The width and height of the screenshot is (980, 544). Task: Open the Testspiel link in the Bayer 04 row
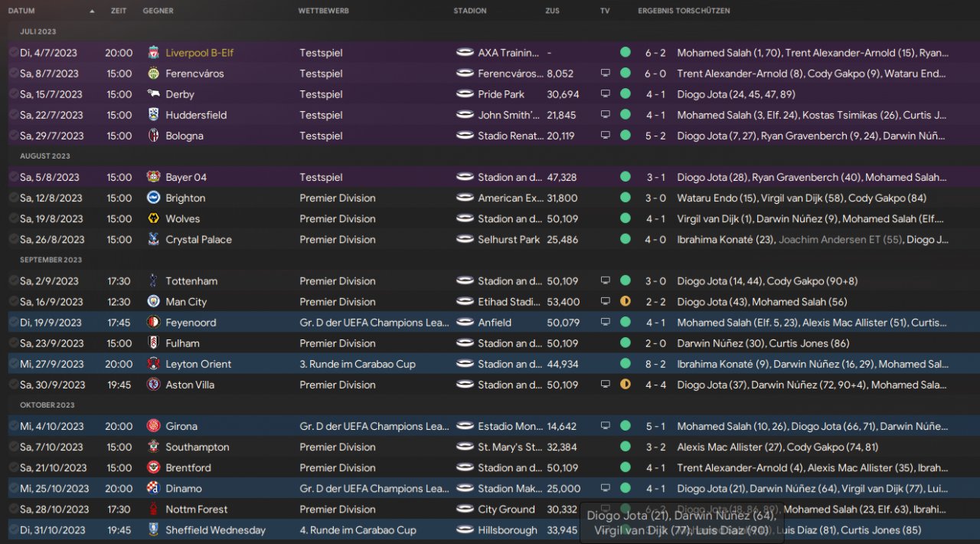coord(321,177)
